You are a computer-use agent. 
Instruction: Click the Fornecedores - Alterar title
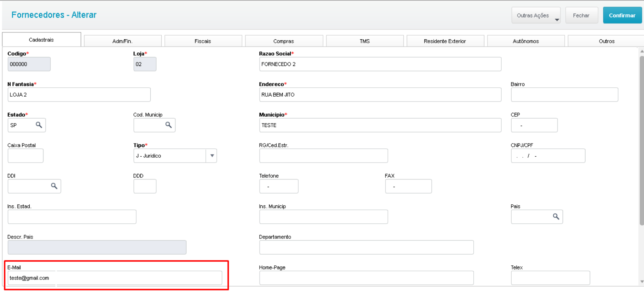point(54,15)
